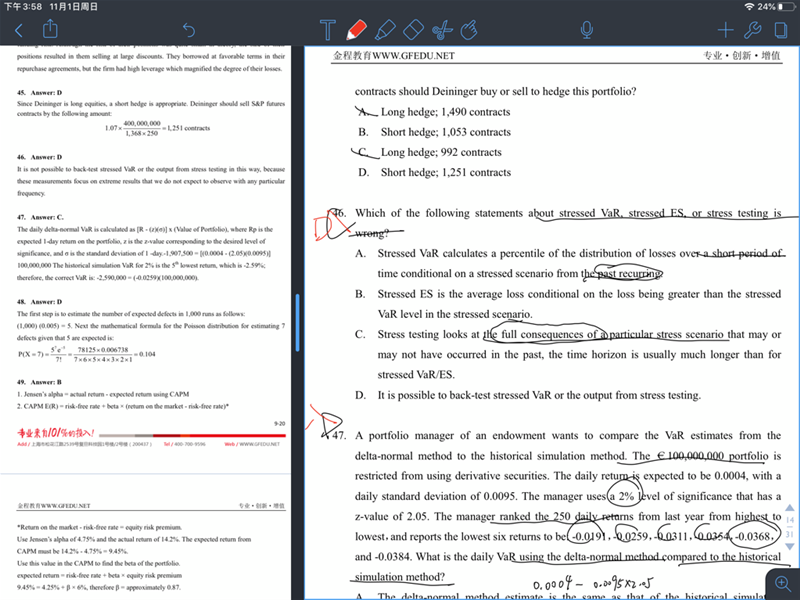This screenshot has height=600, width=800.
Task: Tap the zoom magnifier button
Action: [x=779, y=582]
